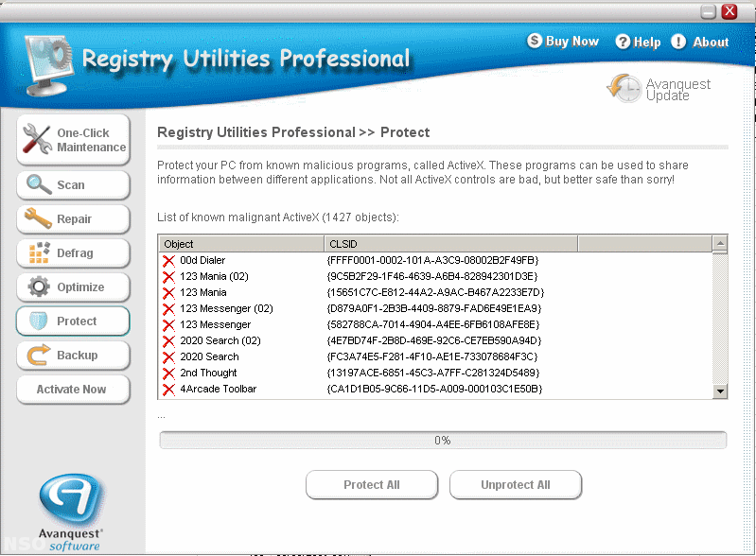
Task: Click the computer gear application logo
Action: click(48, 65)
